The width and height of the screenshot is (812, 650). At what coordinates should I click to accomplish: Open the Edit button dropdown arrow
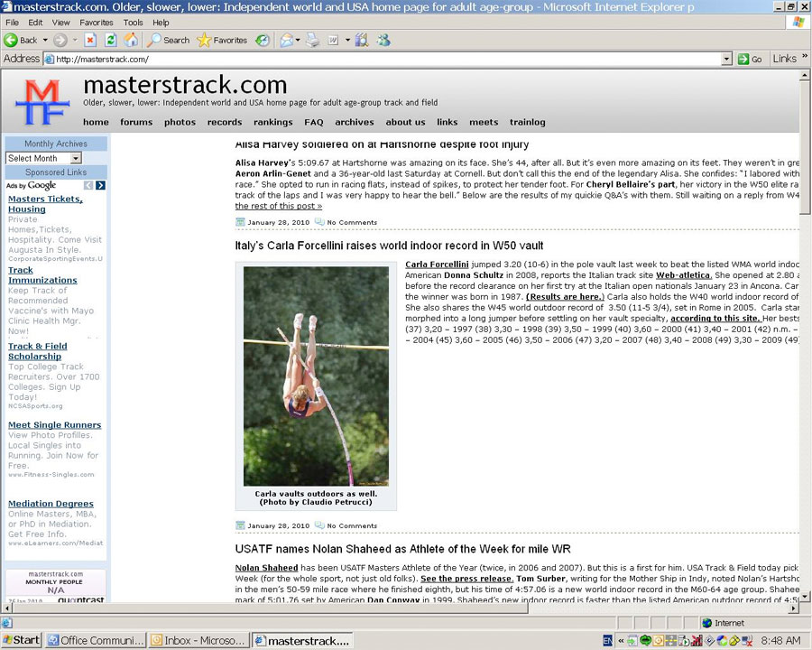[x=347, y=40]
